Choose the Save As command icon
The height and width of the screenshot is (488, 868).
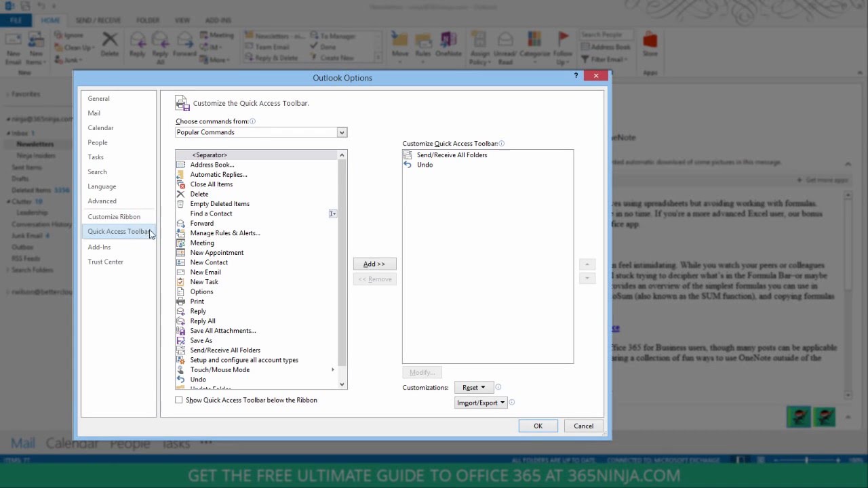[x=180, y=340]
